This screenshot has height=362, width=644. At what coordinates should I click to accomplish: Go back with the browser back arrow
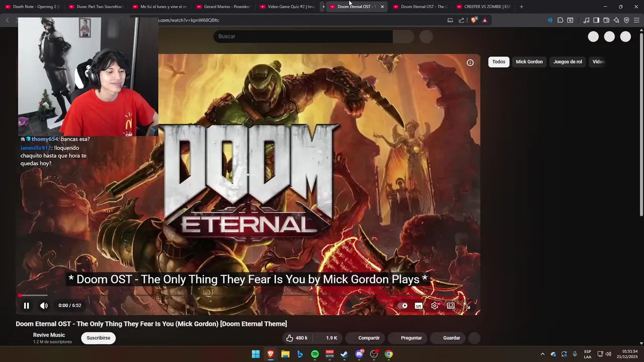click(x=7, y=20)
